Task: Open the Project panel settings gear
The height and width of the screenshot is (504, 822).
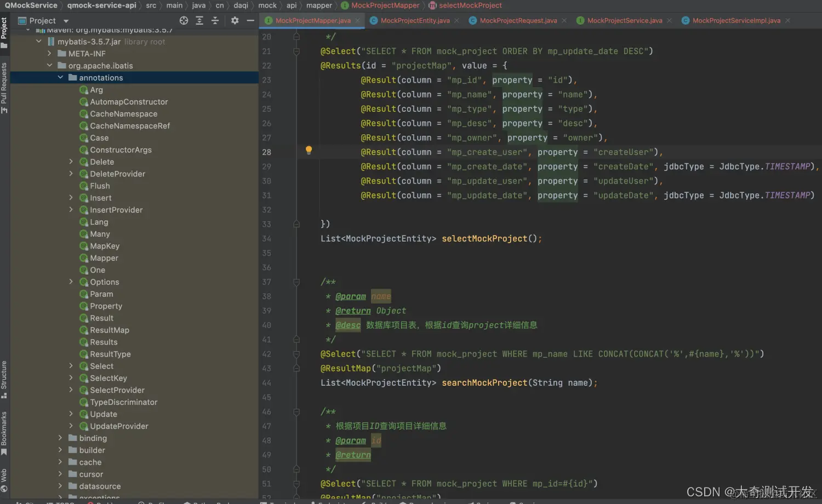Action: pyautogui.click(x=235, y=20)
